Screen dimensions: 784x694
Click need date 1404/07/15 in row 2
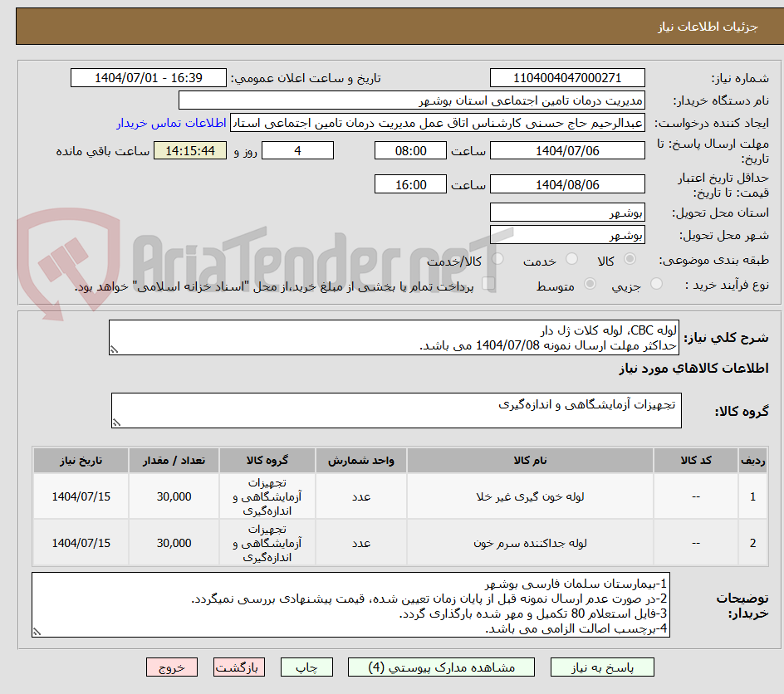tap(81, 543)
